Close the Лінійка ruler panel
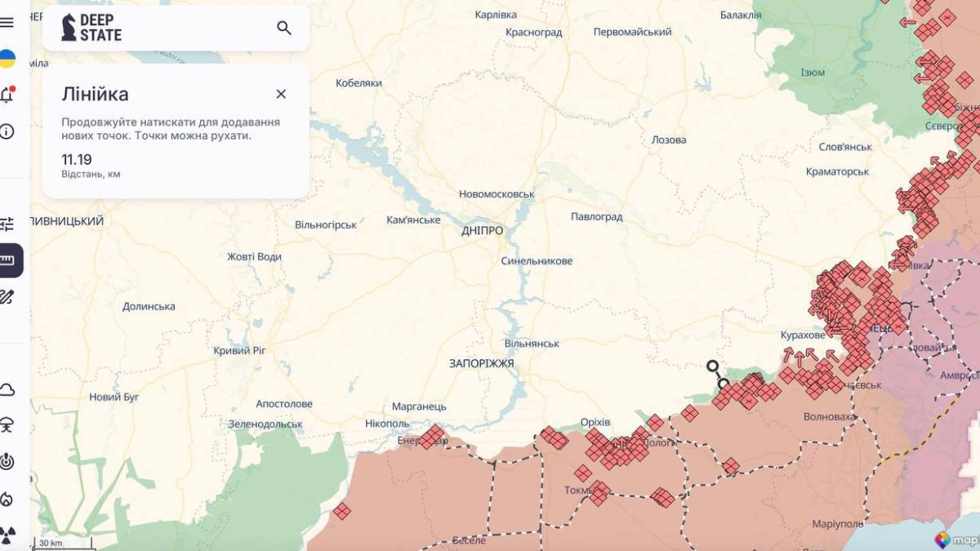 coord(281,94)
